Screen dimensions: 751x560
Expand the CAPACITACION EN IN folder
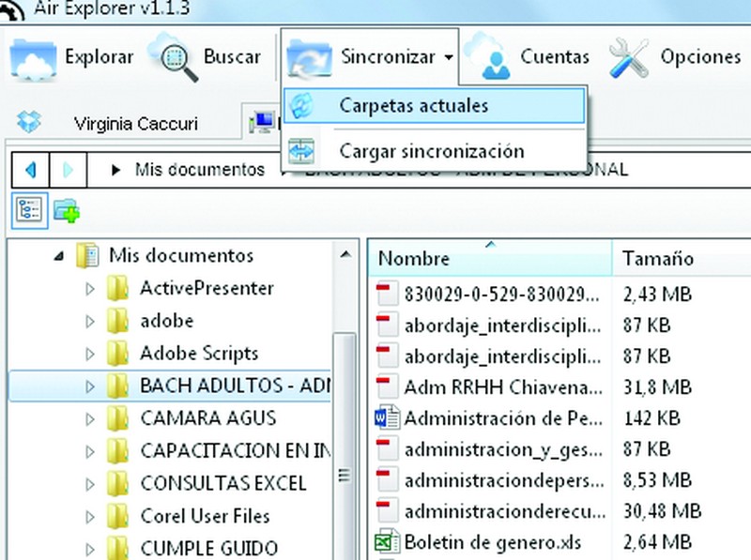coord(89,451)
